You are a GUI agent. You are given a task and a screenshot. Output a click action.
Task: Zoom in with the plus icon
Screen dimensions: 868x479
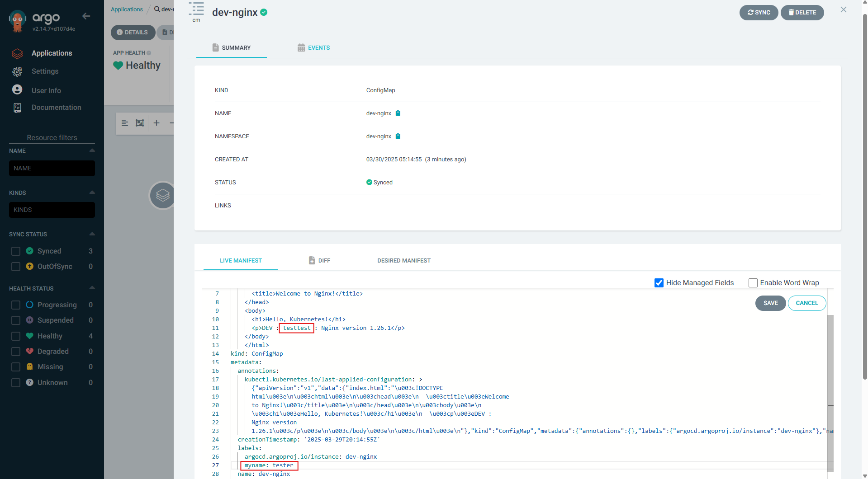coord(157,123)
